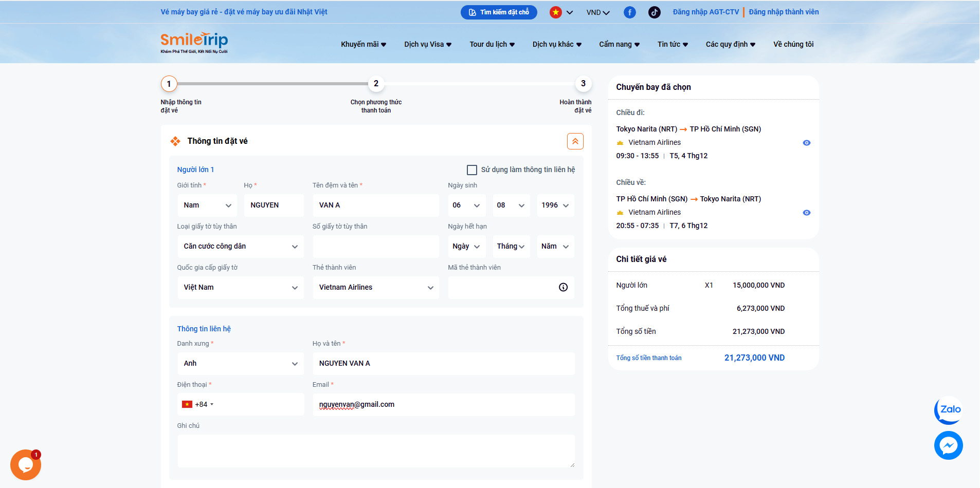Click step 2 on booking progress bar
The image size is (980, 488).
tap(376, 84)
